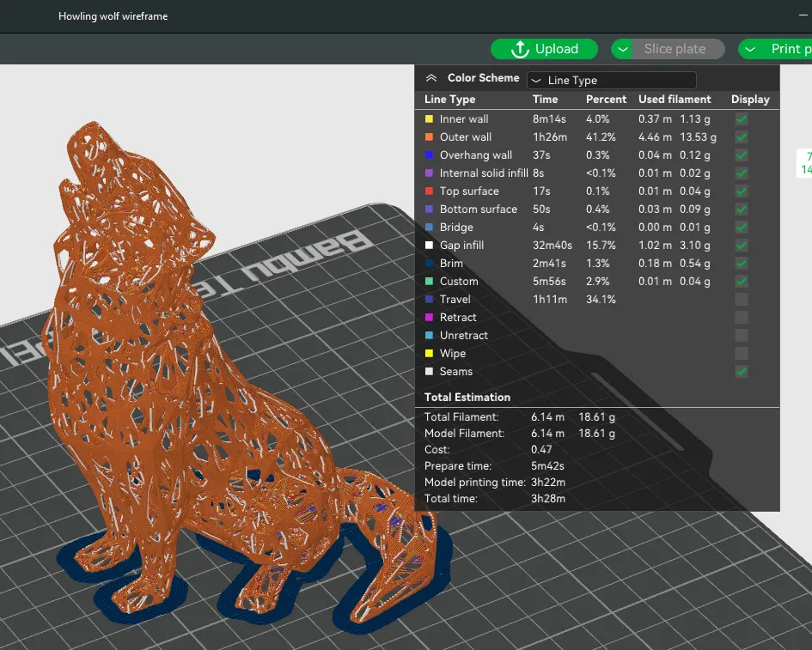Viewport: 812px width, 650px height.
Task: Click the Slice plate button
Action: 679,49
